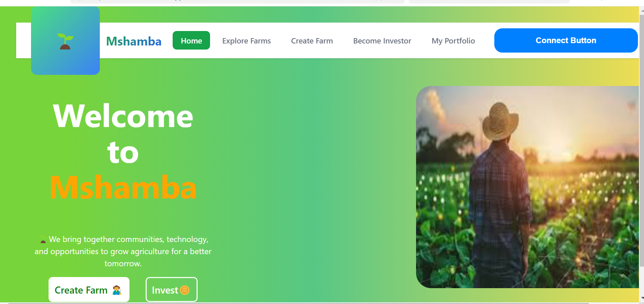Click the farmer in field hero image
The width and height of the screenshot is (644, 304).
pos(527,187)
